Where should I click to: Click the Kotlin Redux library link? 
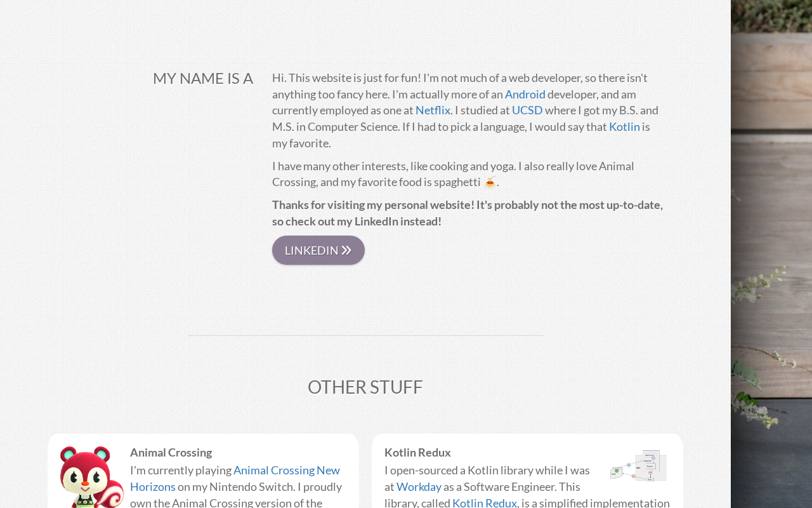point(484,503)
